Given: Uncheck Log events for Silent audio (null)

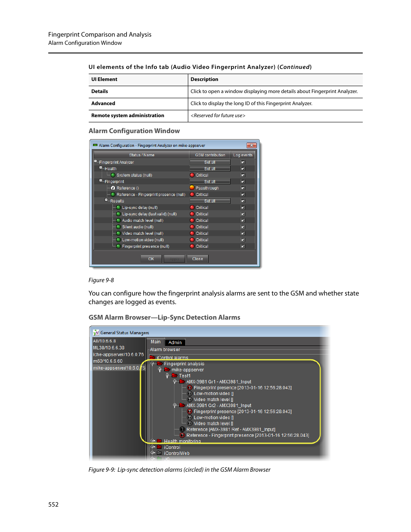Looking at the screenshot, I should click(x=243, y=227).
